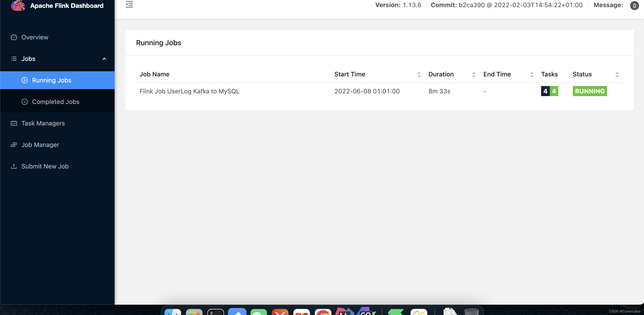Click the Apache Flink Dashboard title
The height and width of the screenshot is (315, 644).
pos(67,6)
